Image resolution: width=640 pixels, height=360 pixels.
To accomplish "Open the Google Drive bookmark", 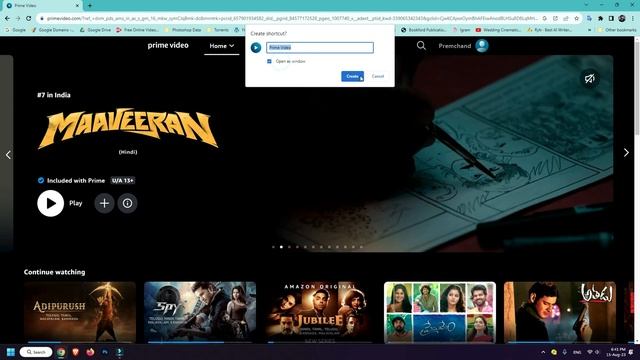I will pyautogui.click(x=96, y=30).
